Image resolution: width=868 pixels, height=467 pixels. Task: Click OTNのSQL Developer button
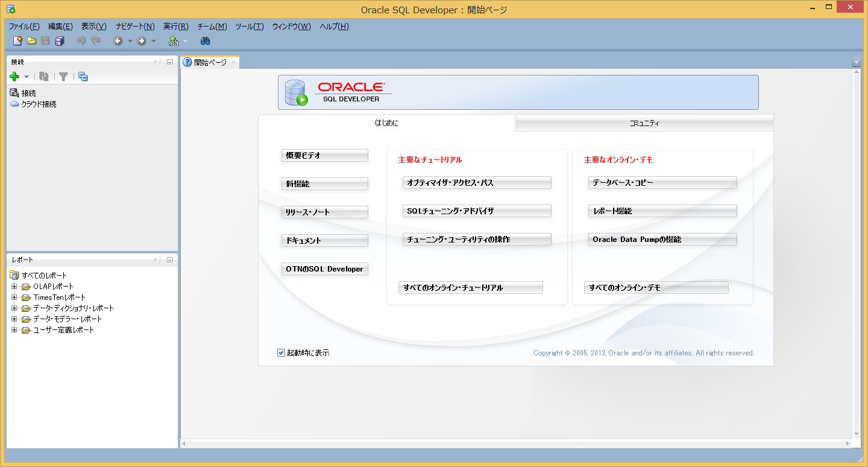click(324, 269)
